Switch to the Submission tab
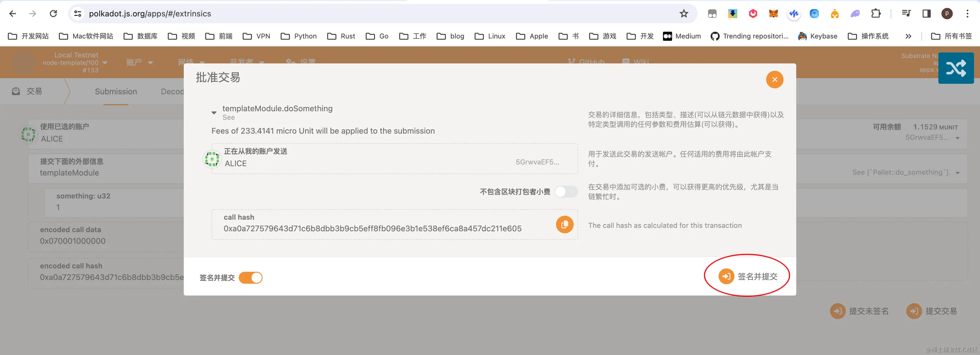 (x=116, y=92)
